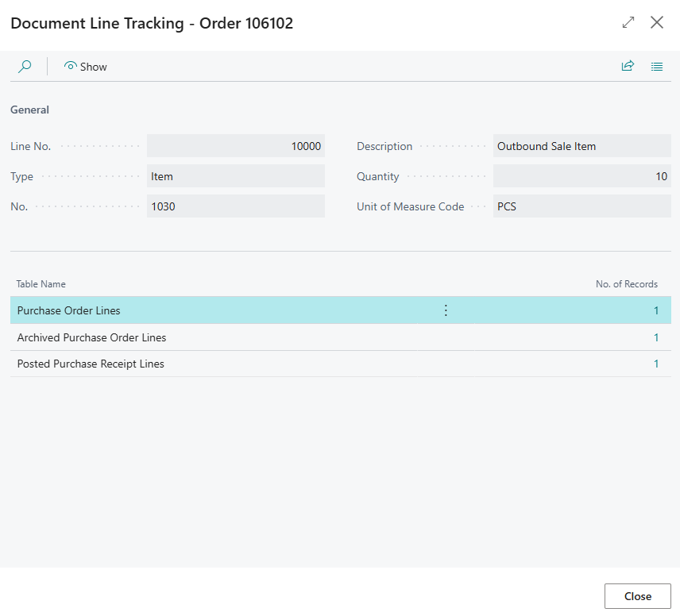This screenshot has height=616, width=680.
Task: Select the Archived Purchase Order Lines row
Action: coord(341,337)
